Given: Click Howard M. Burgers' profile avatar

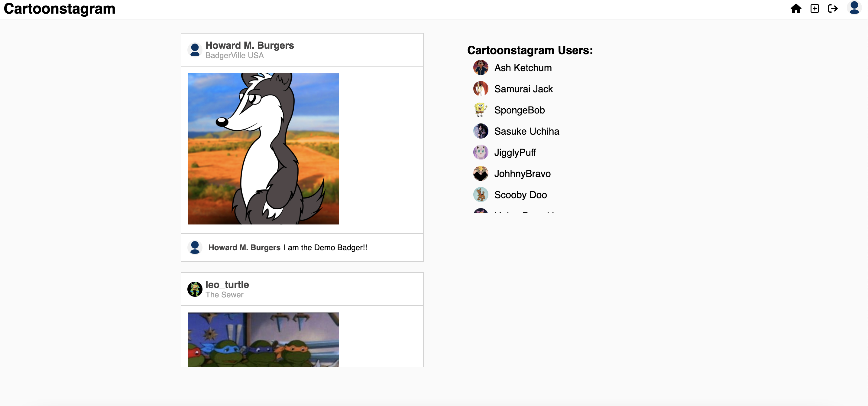Looking at the screenshot, I should pos(195,50).
